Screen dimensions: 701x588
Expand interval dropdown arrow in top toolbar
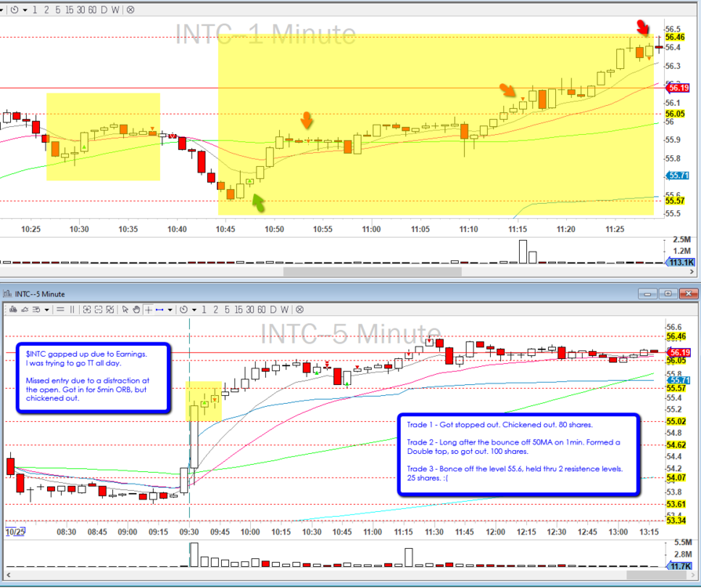click(25, 10)
